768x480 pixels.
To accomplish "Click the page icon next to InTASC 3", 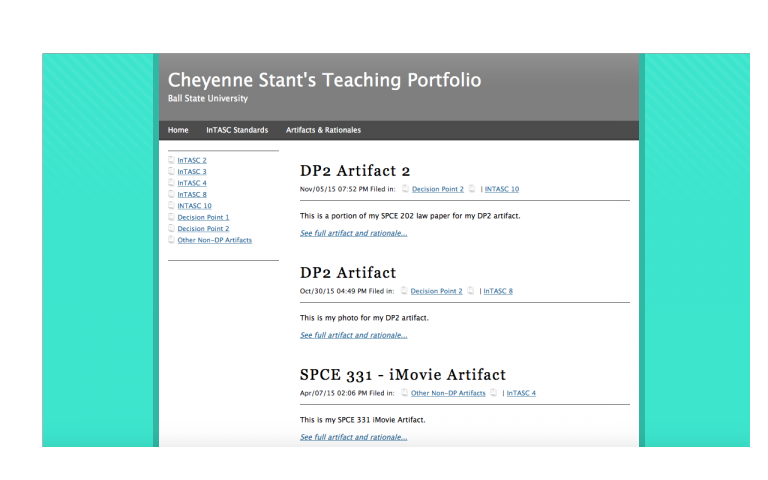I will pos(171,172).
